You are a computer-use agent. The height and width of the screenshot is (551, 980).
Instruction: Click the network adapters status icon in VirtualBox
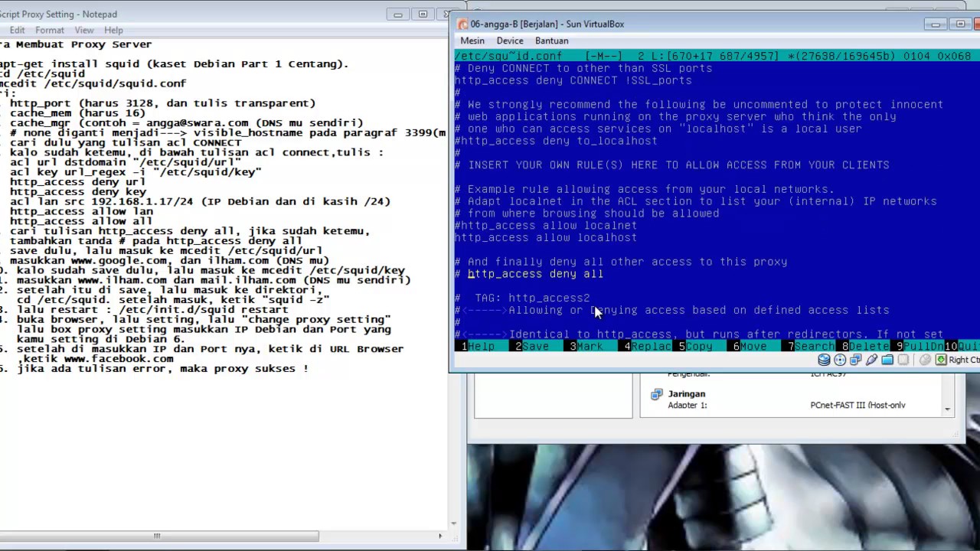(x=855, y=360)
